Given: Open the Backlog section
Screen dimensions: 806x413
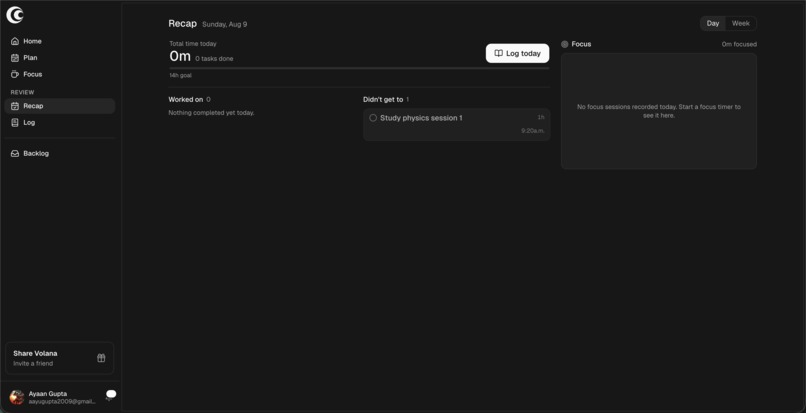Looking at the screenshot, I should (60, 153).
